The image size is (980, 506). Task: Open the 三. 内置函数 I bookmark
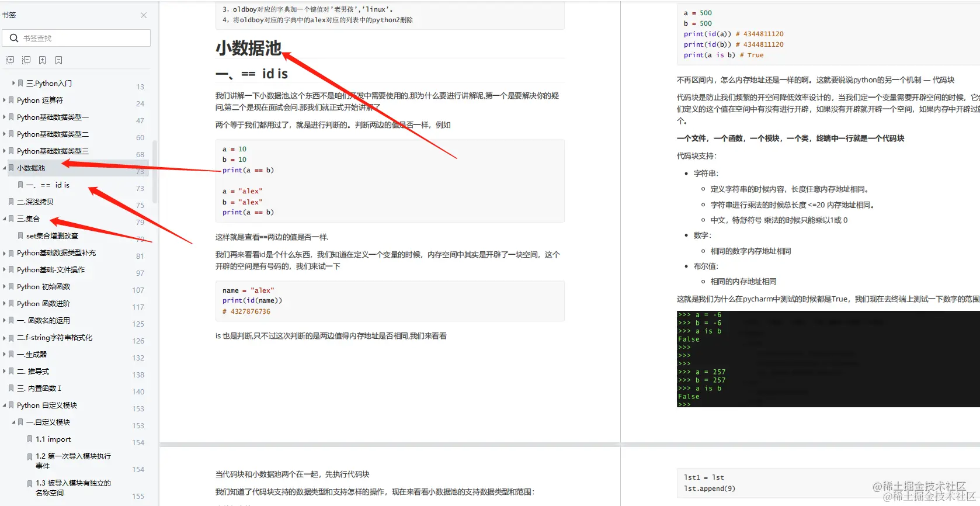click(x=39, y=389)
